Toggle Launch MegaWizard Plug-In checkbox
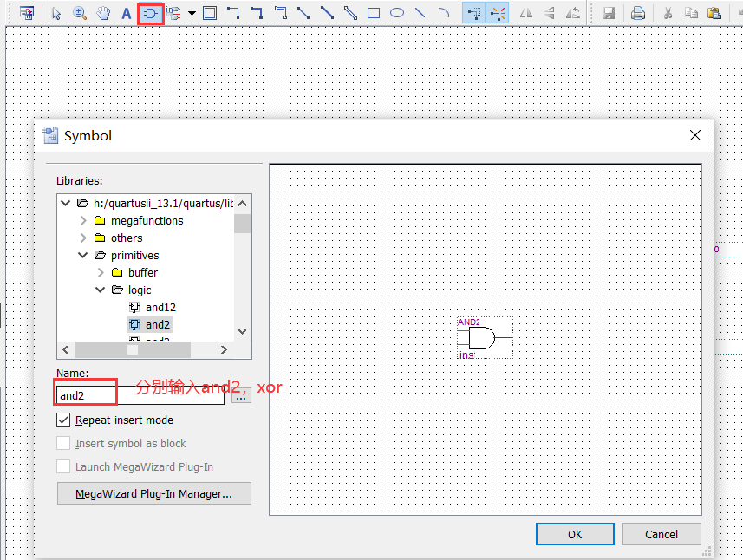The width and height of the screenshot is (743, 560). click(63, 466)
